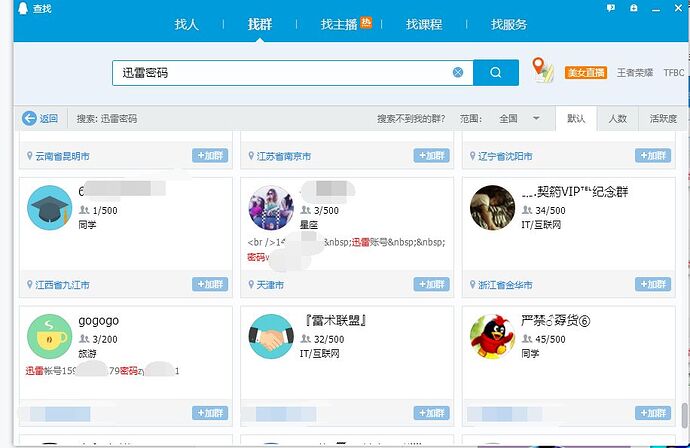Sort results by 默认

point(576,118)
